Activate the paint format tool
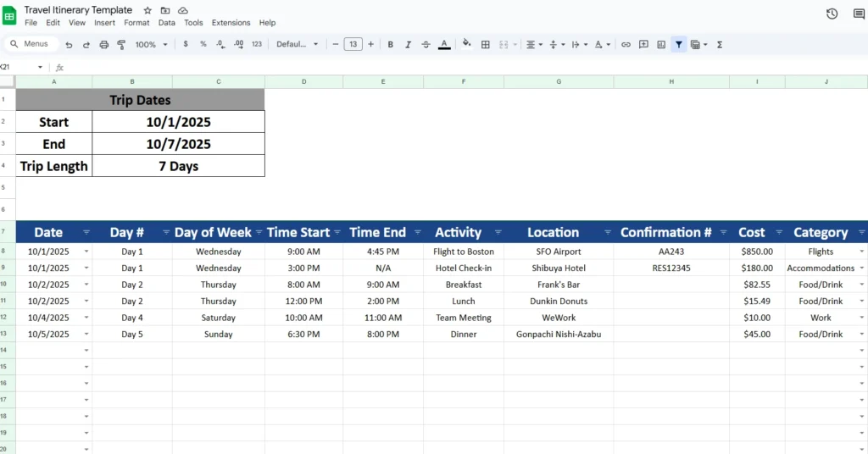The image size is (868, 454). click(121, 45)
